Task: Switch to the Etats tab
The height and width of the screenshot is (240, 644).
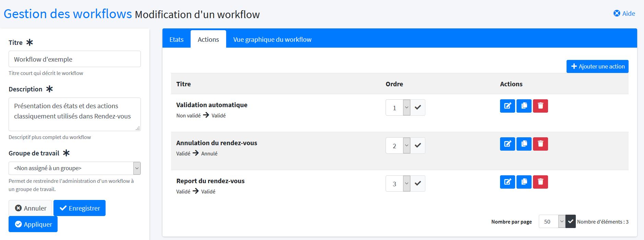Action: click(177, 40)
